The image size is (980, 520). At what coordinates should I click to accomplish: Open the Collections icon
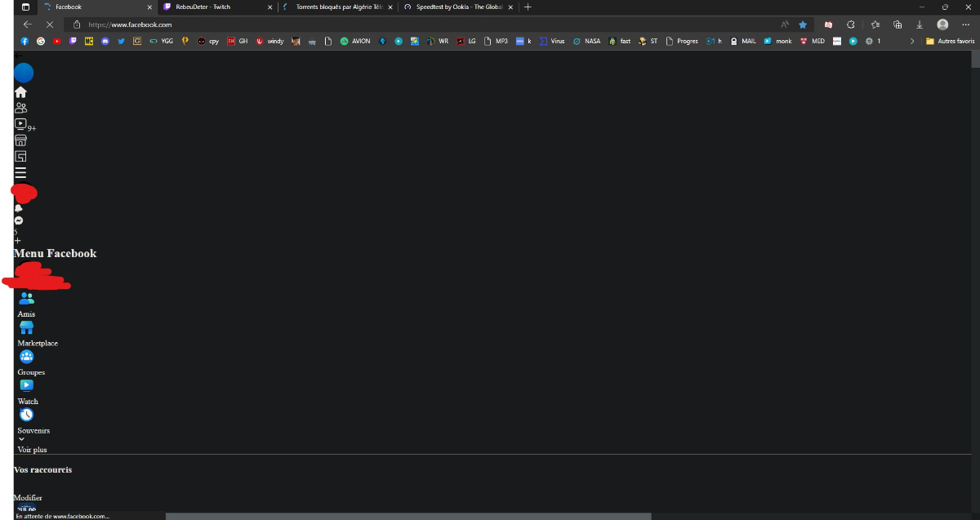click(898, 24)
